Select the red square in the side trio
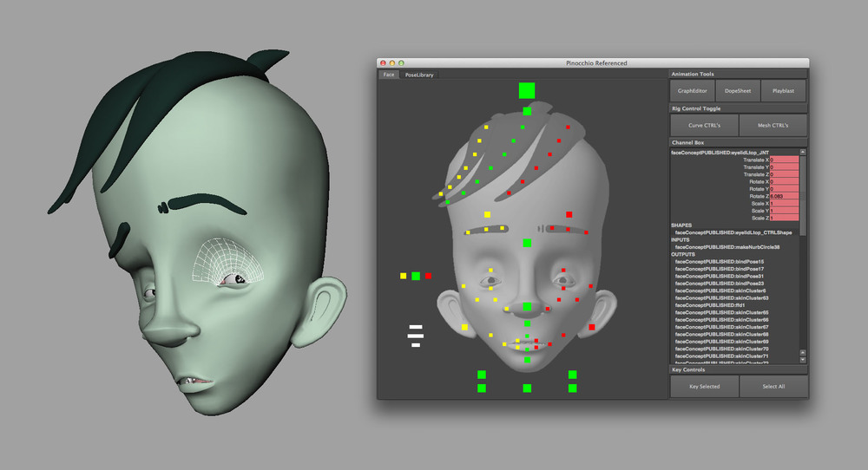 point(428,276)
